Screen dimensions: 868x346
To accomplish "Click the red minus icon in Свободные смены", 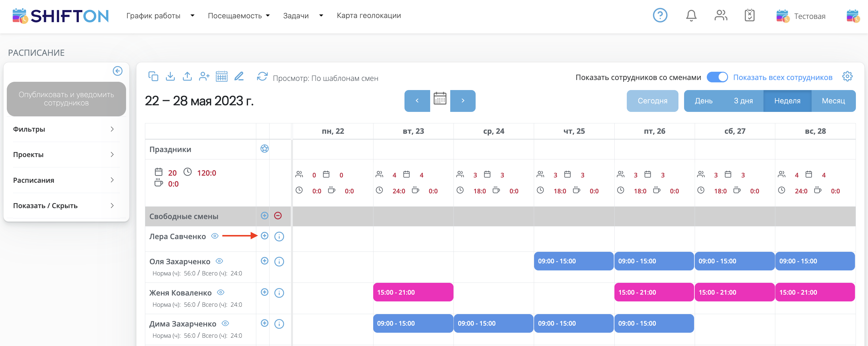I will 278,216.
